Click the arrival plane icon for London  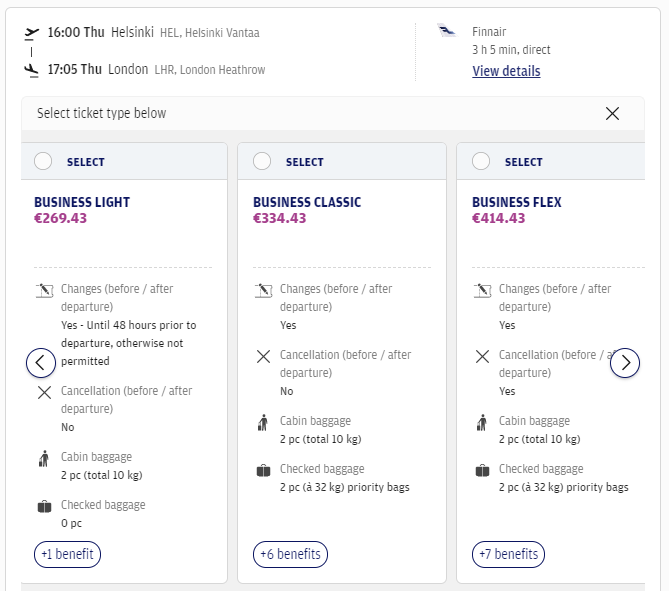tap(32, 70)
